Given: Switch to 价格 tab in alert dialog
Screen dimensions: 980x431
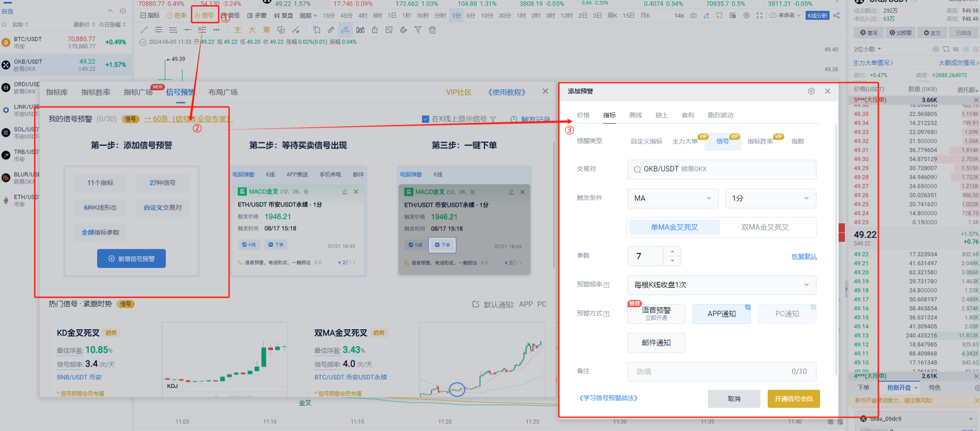Looking at the screenshot, I should 583,115.
